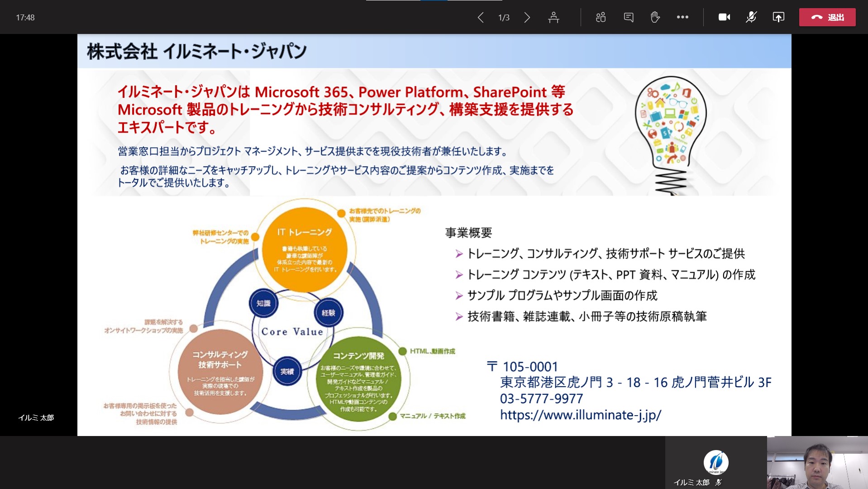Click the マニュアル / テキスト作成 label
Viewport: 868px width, 489px height.
click(x=433, y=416)
